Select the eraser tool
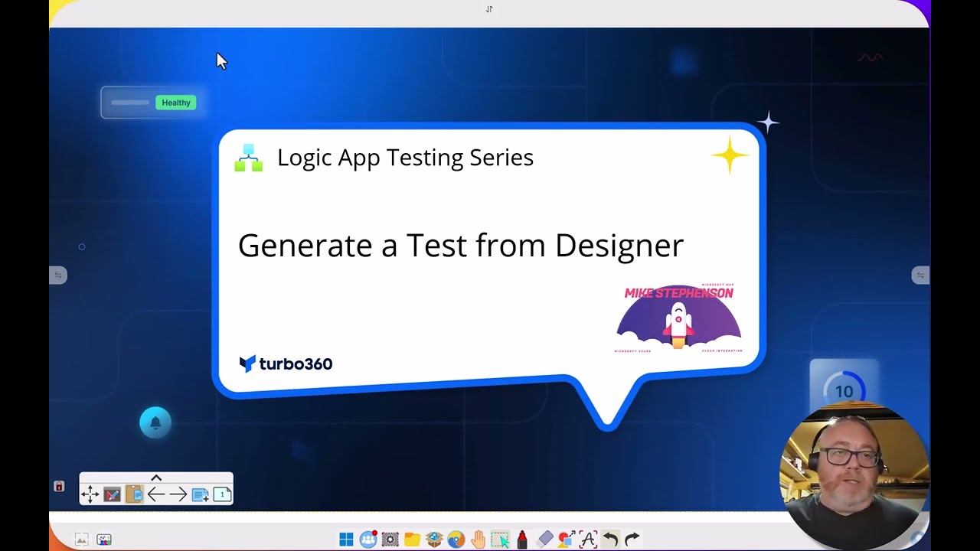 [x=544, y=540]
